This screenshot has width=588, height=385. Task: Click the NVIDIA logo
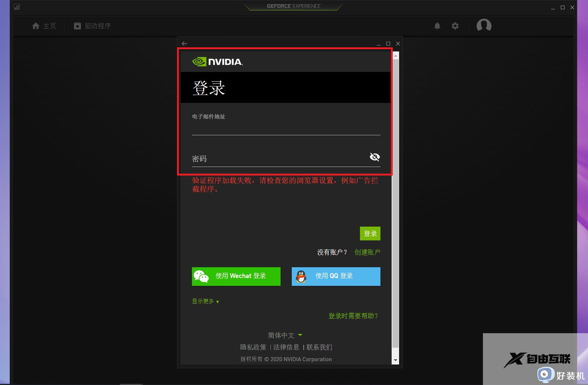click(x=217, y=62)
